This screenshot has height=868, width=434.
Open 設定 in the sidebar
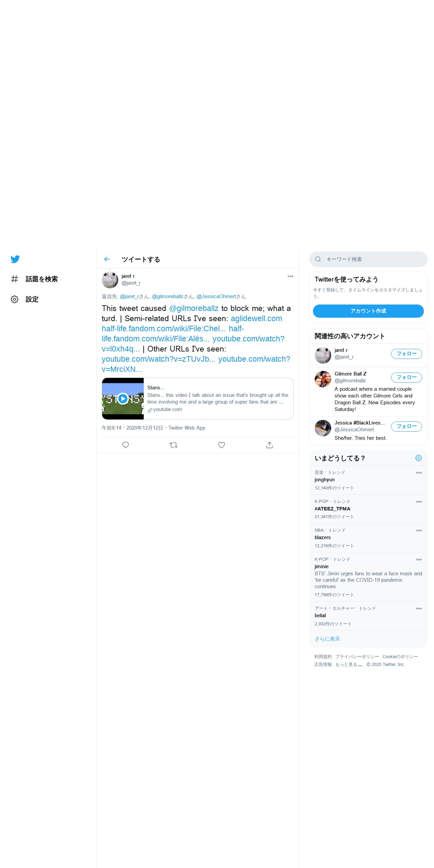pos(24,299)
